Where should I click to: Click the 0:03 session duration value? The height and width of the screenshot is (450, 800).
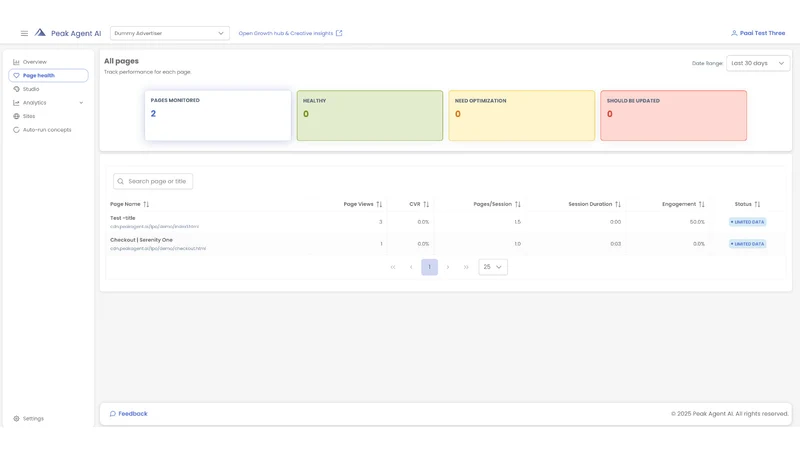pos(615,244)
